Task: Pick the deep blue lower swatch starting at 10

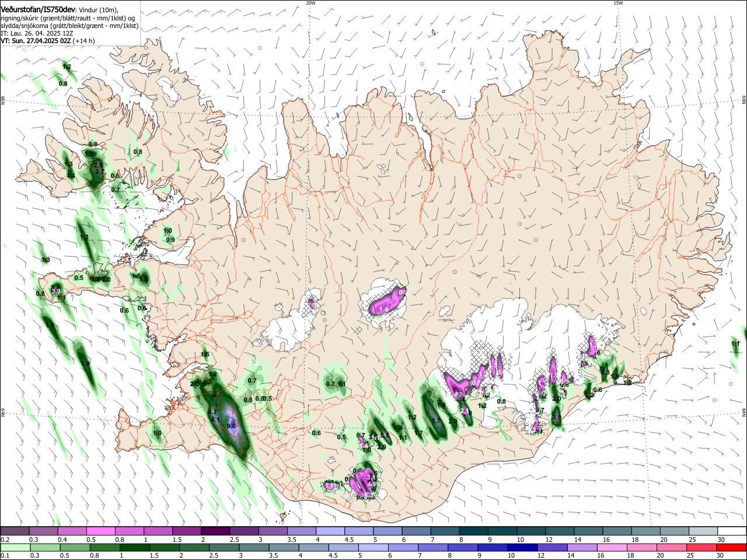Action: click(522, 547)
